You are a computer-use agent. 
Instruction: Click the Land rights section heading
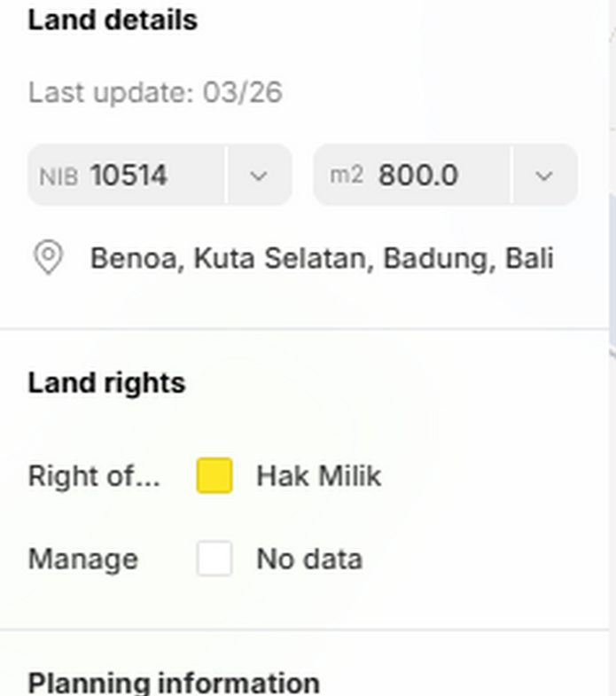(106, 383)
